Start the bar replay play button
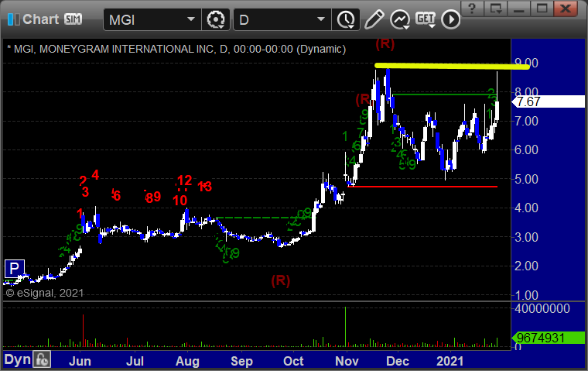Viewport: 588px width, 371px height. coord(451,19)
